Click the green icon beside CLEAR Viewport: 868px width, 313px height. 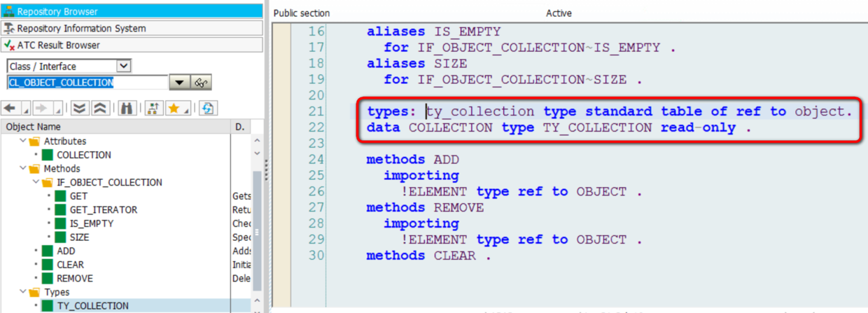point(48,264)
